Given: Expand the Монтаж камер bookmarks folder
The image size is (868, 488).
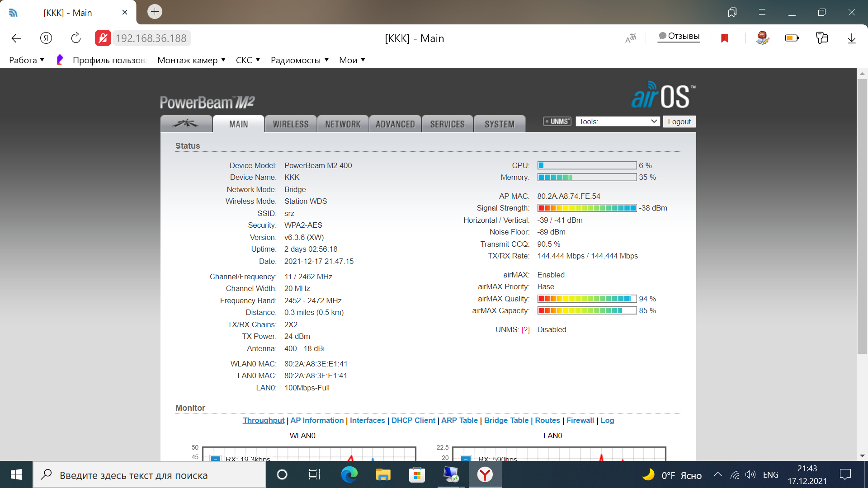Looking at the screenshot, I should coord(191,60).
